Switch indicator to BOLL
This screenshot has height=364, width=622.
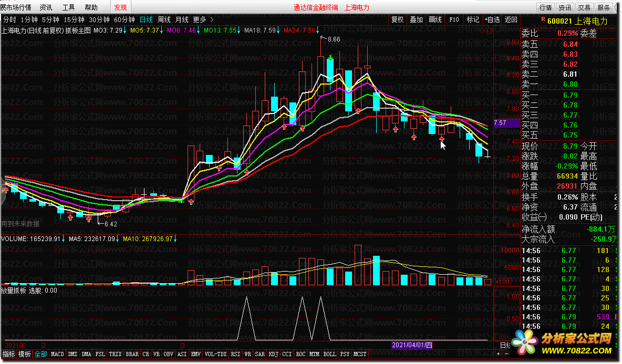tap(329, 354)
